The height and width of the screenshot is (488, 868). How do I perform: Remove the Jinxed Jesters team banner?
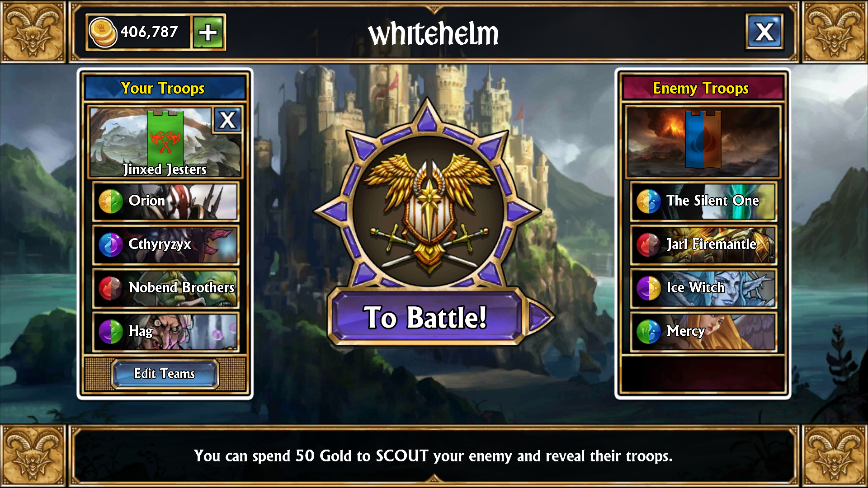pos(227,120)
